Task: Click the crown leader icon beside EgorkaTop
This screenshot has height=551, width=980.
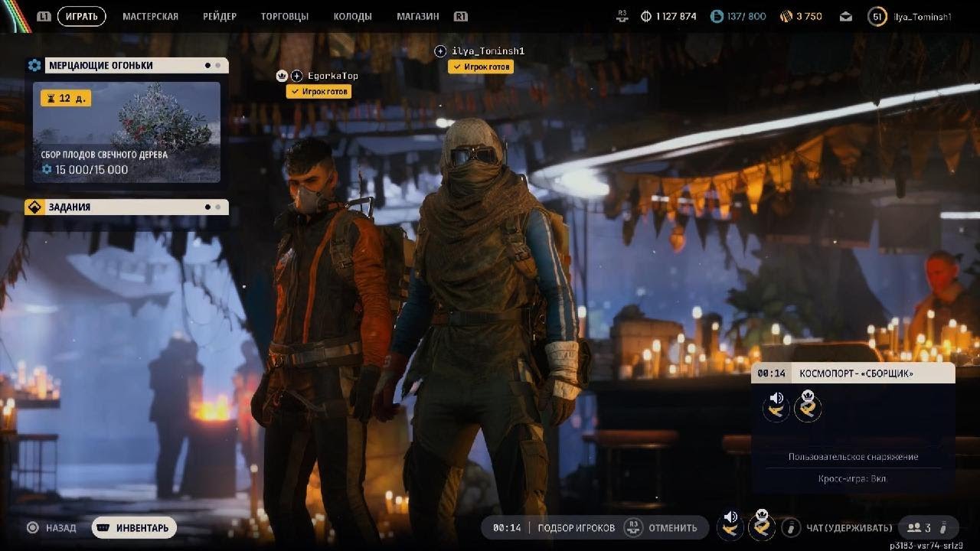Action: point(281,76)
